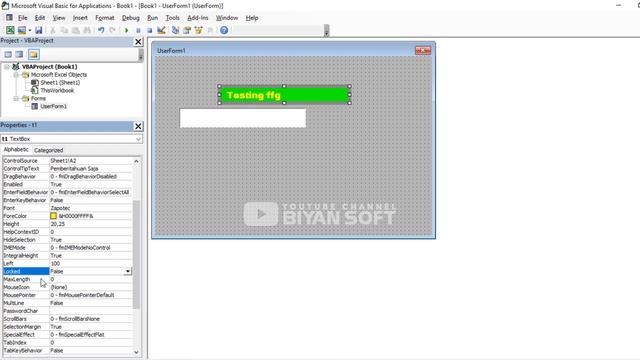The width and height of the screenshot is (640, 360).
Task: Select the MaxLength property row
Action: (x=67, y=279)
